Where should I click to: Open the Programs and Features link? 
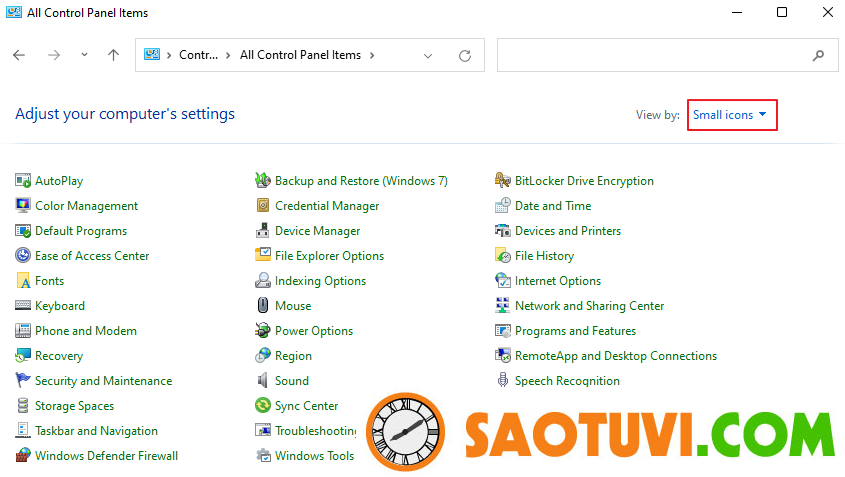(576, 330)
